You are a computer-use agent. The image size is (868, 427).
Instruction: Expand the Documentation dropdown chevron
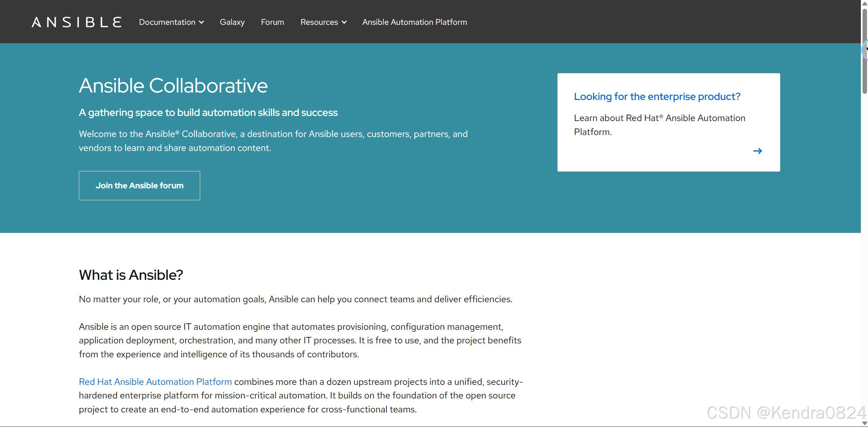coord(202,22)
